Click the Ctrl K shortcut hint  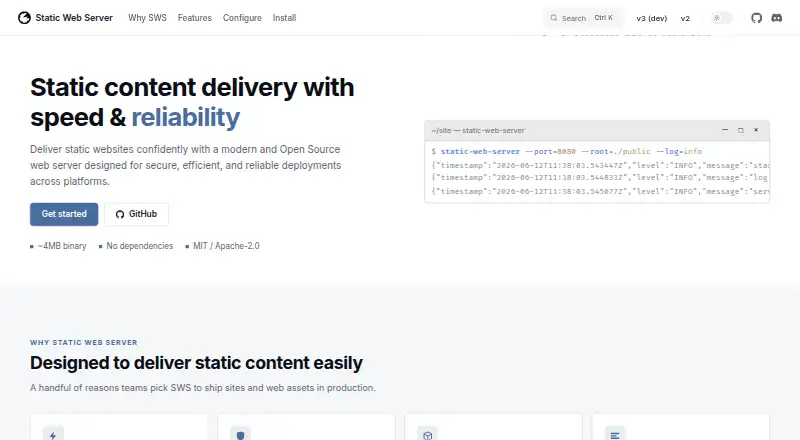tap(604, 18)
